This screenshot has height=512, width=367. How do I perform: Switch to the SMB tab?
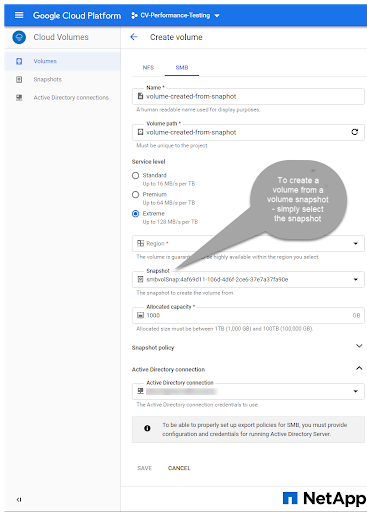coord(182,67)
